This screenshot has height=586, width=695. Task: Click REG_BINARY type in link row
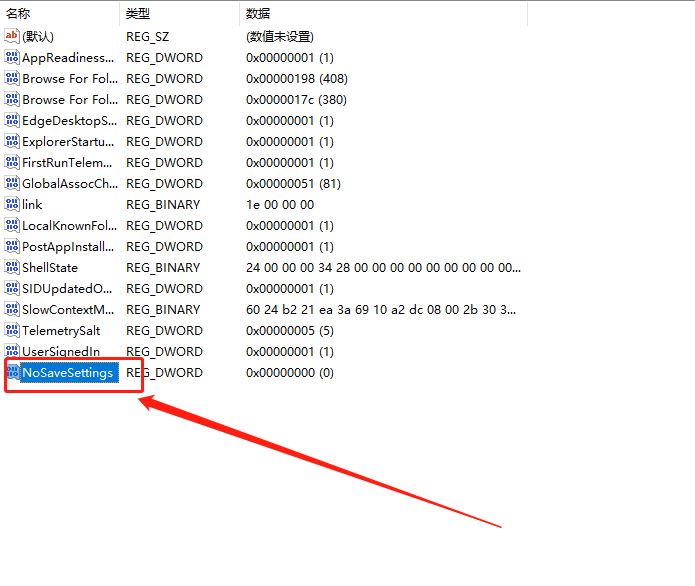click(163, 204)
